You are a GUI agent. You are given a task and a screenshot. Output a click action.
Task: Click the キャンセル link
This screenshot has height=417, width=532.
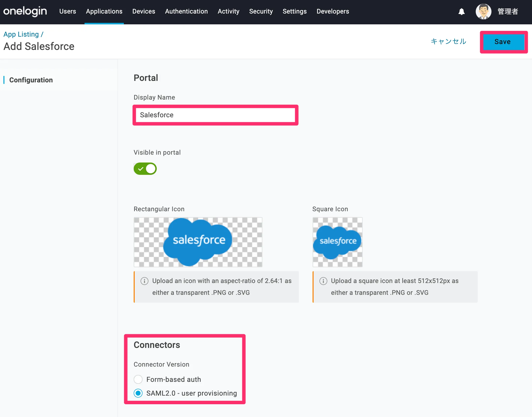point(448,41)
